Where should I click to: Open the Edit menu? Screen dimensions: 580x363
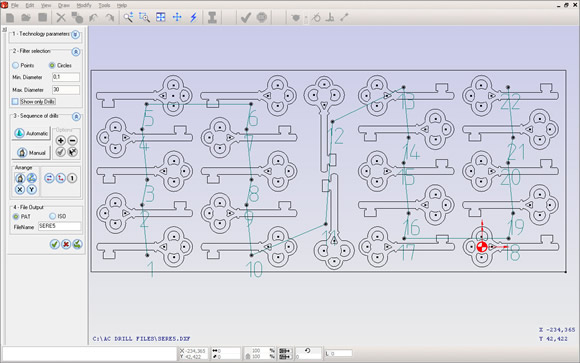(30, 6)
